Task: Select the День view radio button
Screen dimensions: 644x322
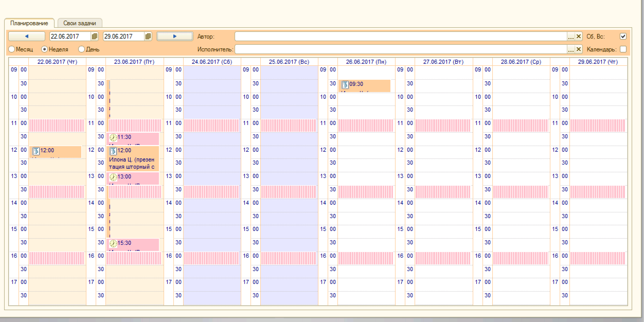Action: coord(82,49)
